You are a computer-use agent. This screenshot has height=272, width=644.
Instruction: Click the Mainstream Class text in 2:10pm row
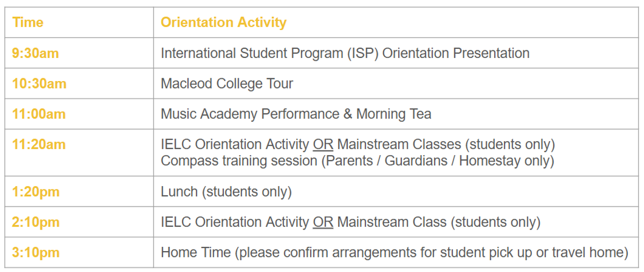[392, 222]
